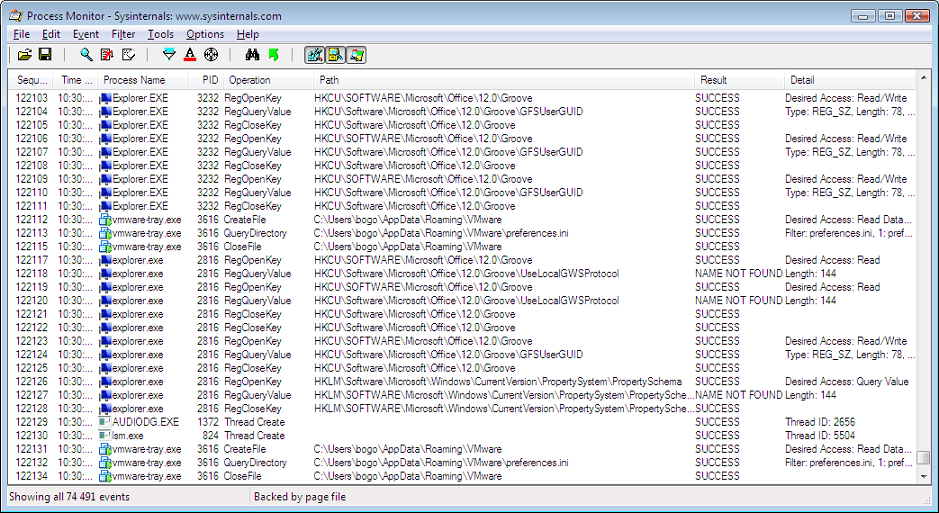The height and width of the screenshot is (513, 939).
Task: Select the UseLocalGWSProtocol path in row 122120
Action: click(467, 300)
